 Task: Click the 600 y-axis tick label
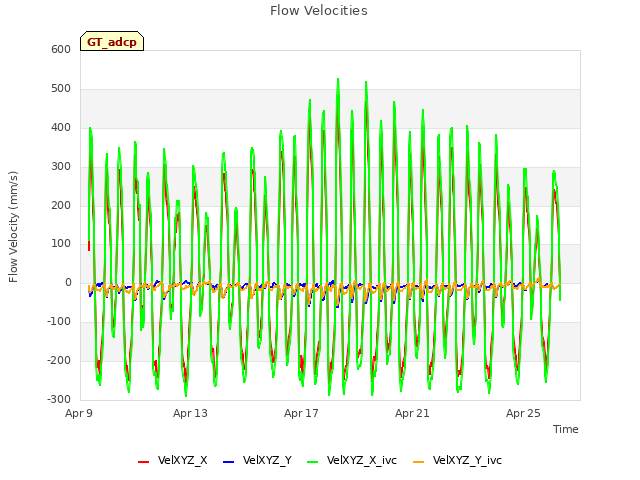click(x=61, y=49)
